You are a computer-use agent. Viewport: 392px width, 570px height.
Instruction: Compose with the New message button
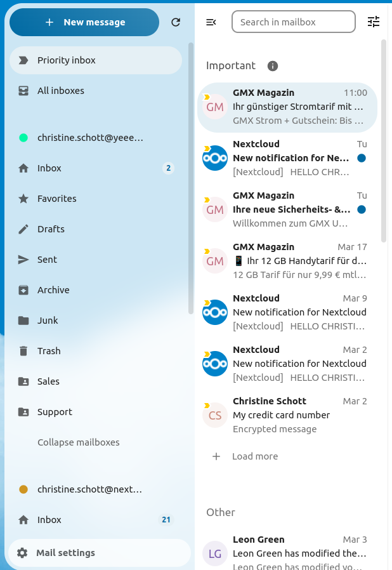point(84,22)
